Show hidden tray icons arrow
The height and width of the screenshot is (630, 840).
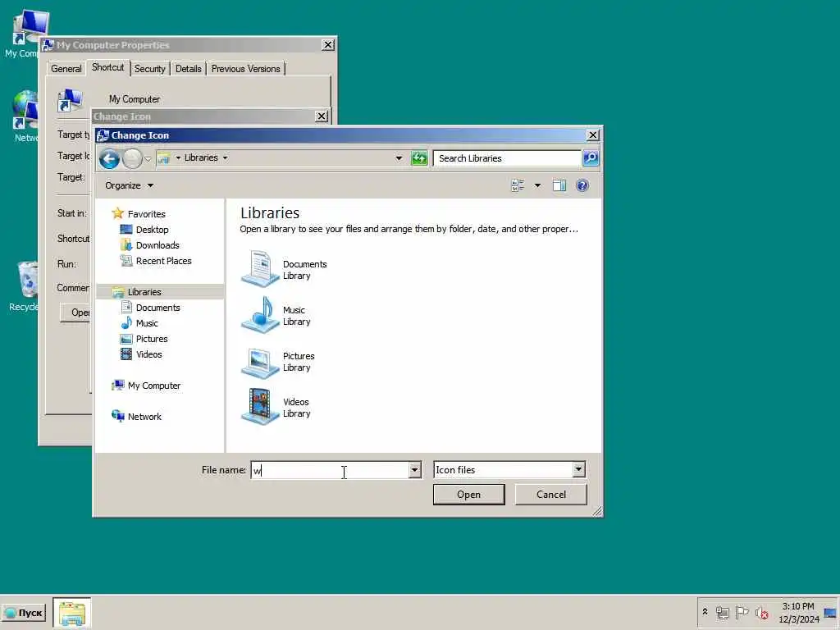[x=705, y=612]
